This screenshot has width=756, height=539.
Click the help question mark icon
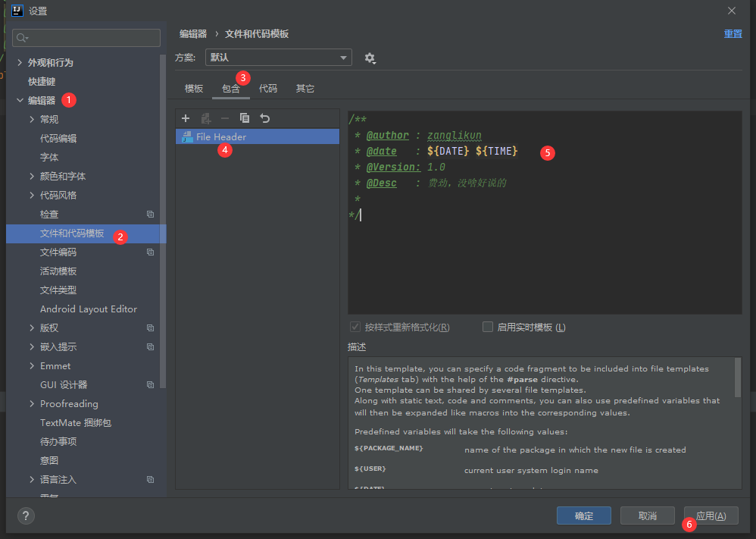tap(25, 515)
